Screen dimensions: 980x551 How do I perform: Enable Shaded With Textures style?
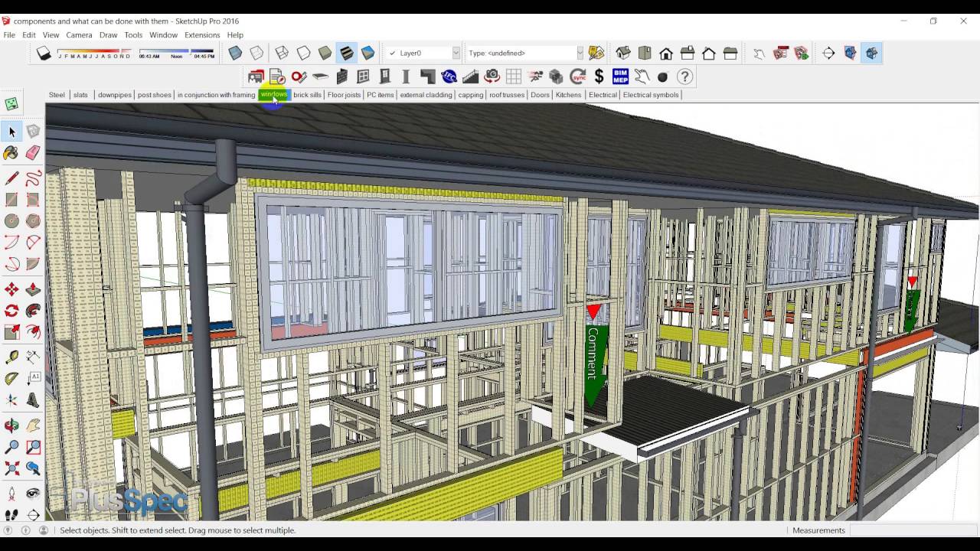pyautogui.click(x=346, y=53)
